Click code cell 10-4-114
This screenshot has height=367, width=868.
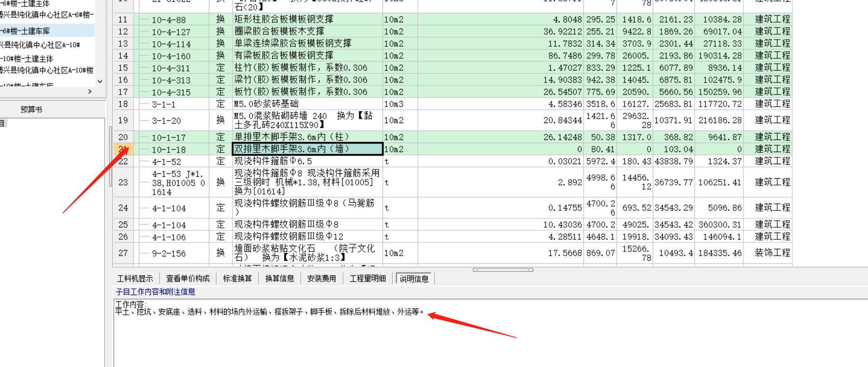[x=174, y=44]
